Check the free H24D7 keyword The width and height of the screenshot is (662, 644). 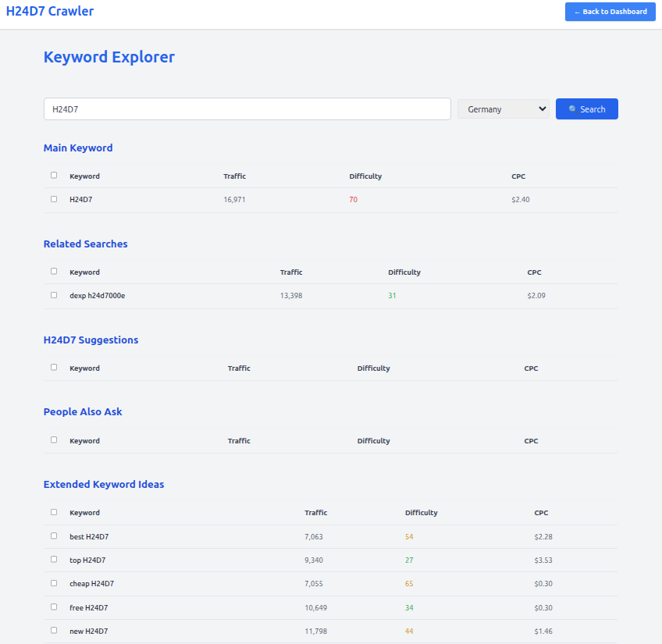53,607
